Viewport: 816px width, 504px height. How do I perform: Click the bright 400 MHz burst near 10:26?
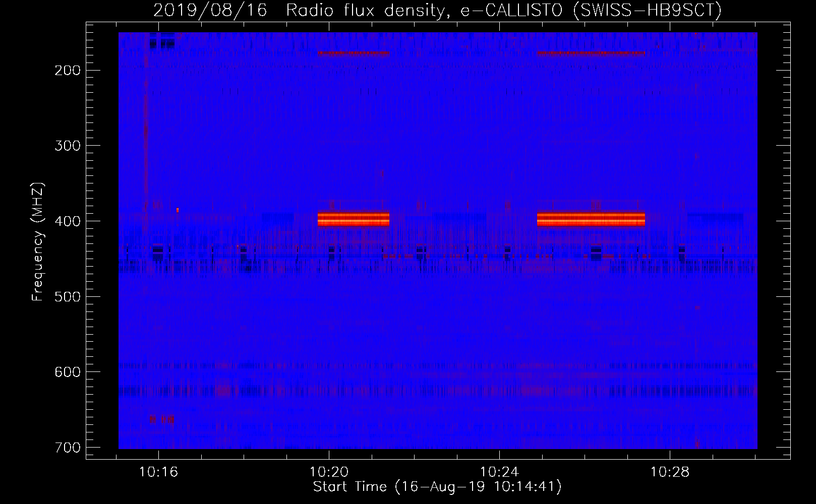(591, 219)
